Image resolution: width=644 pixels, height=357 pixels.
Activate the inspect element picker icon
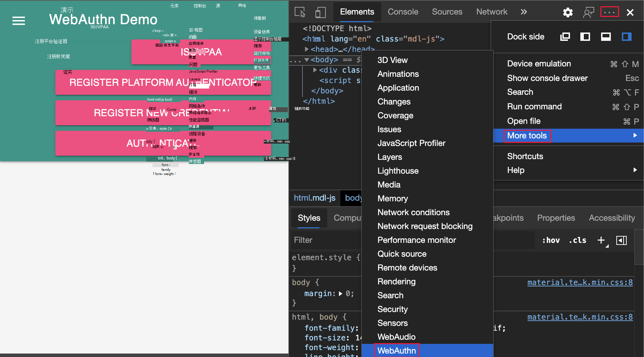[x=300, y=12]
